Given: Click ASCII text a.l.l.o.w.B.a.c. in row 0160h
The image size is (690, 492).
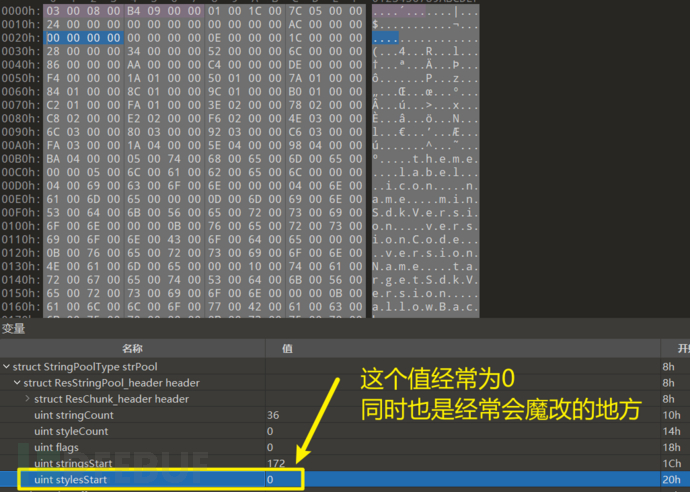Looking at the screenshot, I should tap(425, 307).
